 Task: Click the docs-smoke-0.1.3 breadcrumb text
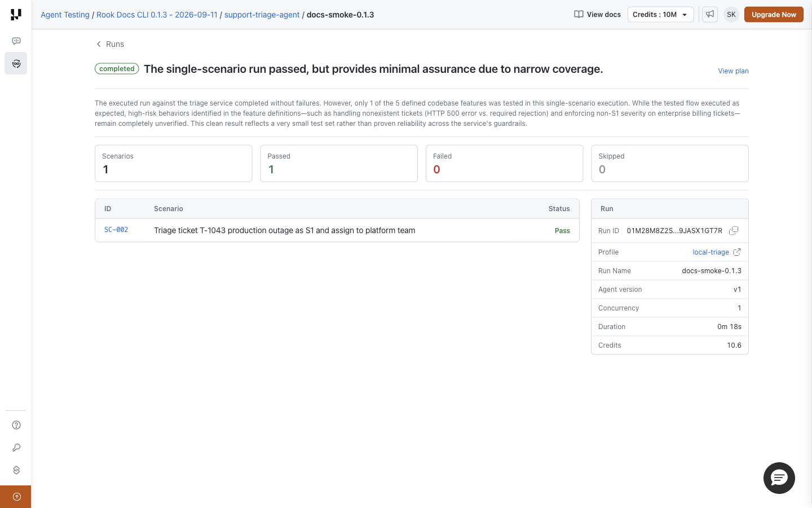(x=340, y=15)
